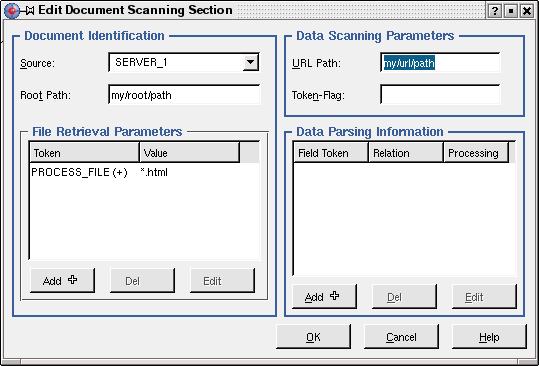539x366 pixels.
Task: Click Del under Data Parsing Information
Action: (404, 296)
